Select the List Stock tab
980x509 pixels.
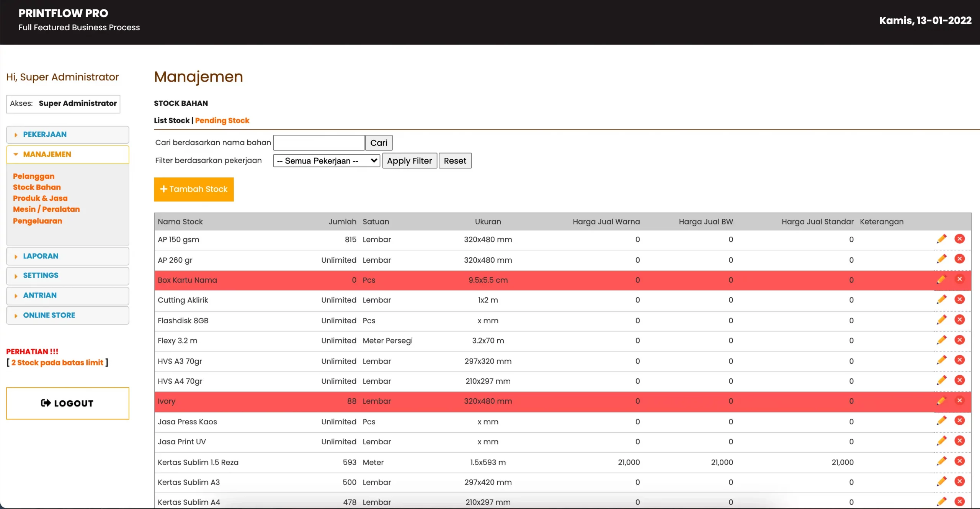[x=171, y=121]
